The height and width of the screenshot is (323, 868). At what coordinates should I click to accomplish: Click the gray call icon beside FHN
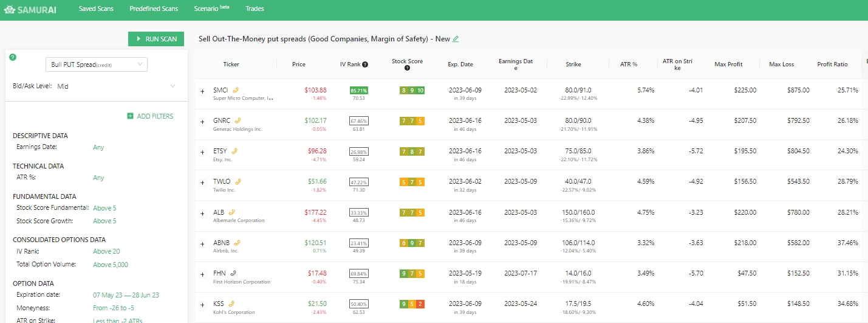(233, 273)
